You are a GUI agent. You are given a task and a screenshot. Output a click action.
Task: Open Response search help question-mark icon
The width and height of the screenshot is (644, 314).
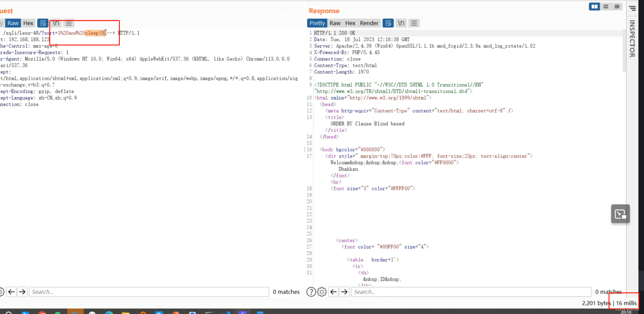click(311, 292)
